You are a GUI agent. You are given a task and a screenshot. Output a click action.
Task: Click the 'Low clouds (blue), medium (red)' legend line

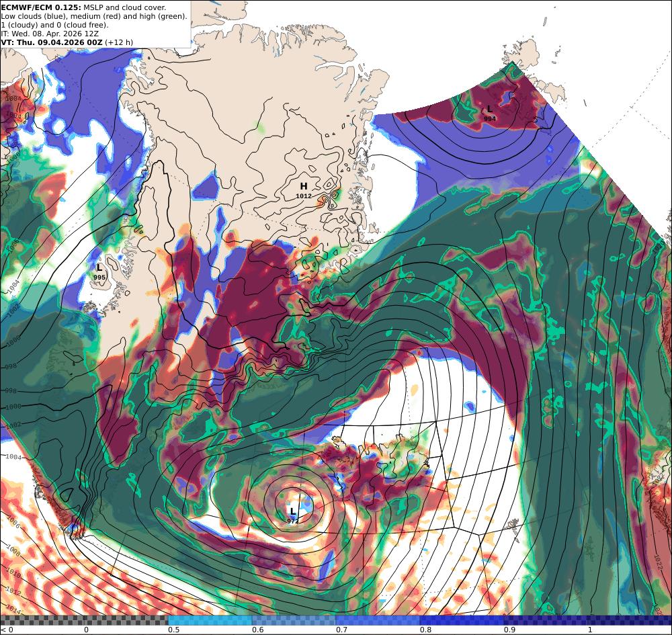(94, 16)
